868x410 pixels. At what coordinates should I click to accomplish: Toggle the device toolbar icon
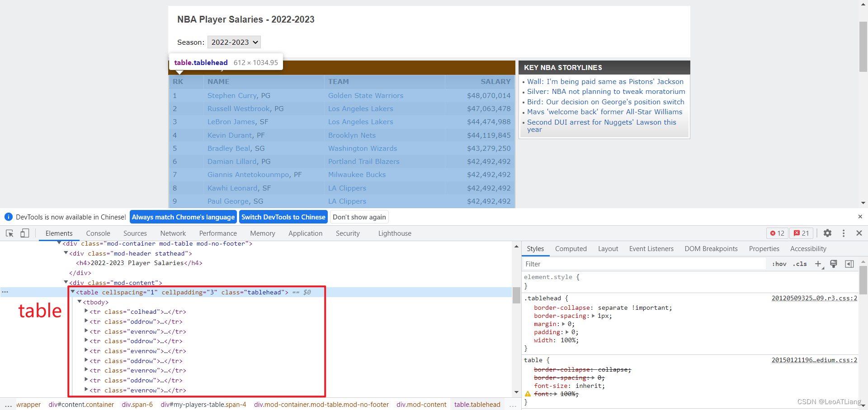pyautogui.click(x=25, y=233)
